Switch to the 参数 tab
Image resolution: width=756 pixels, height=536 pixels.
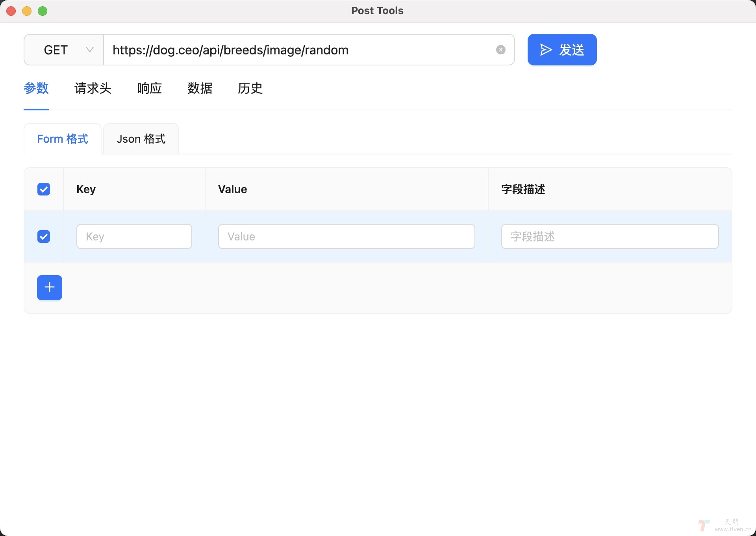pos(36,88)
